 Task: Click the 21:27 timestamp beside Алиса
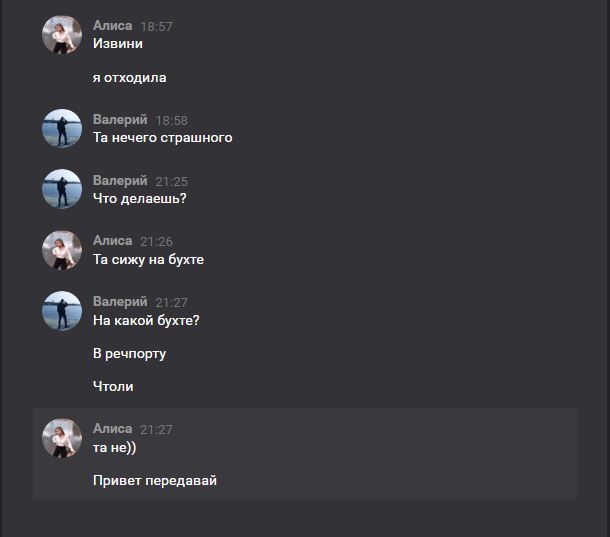point(156,430)
